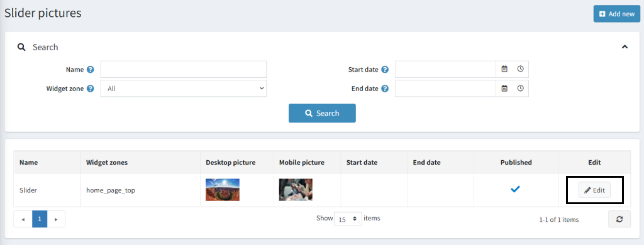The height and width of the screenshot is (245, 644).
Task: Click the magnifier icon beside the Search heading
Action: pos(21,46)
